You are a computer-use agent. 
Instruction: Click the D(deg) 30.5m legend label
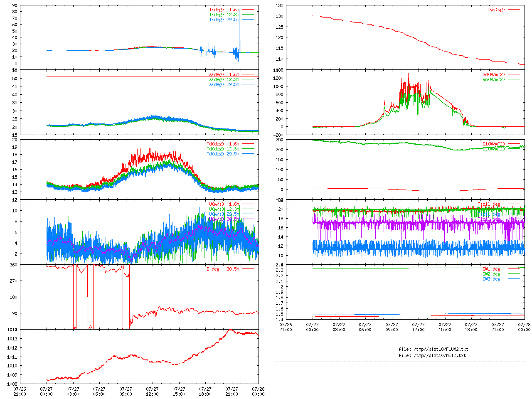point(223,269)
